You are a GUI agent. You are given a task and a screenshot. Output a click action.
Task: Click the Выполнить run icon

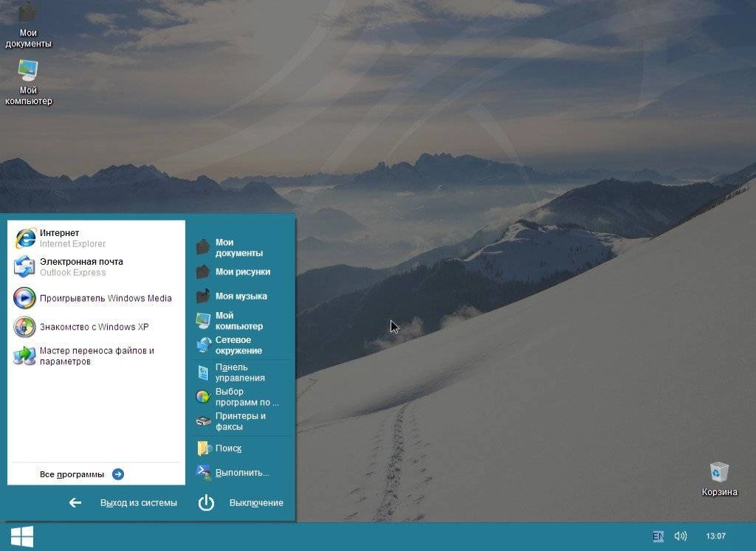click(203, 473)
